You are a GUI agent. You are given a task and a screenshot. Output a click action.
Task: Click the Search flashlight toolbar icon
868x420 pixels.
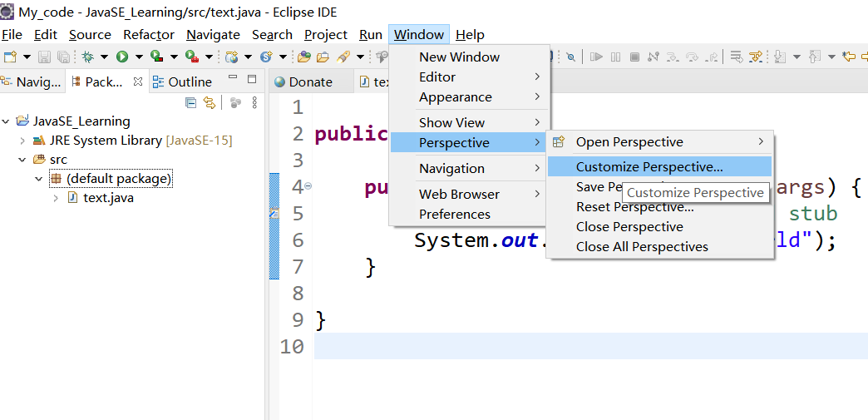(342, 57)
